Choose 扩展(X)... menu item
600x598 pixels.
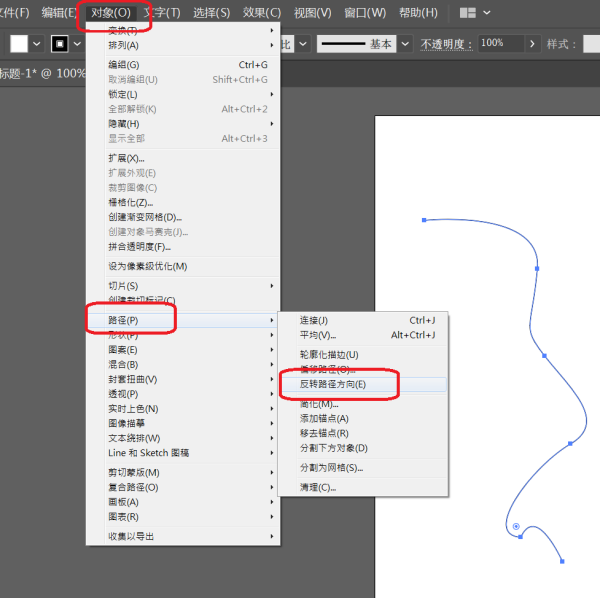tap(183, 158)
